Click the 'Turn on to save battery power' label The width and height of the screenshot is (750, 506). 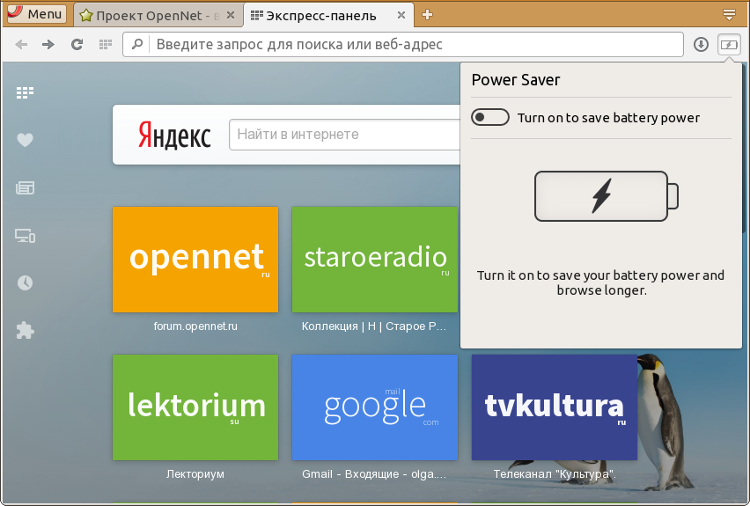608,118
